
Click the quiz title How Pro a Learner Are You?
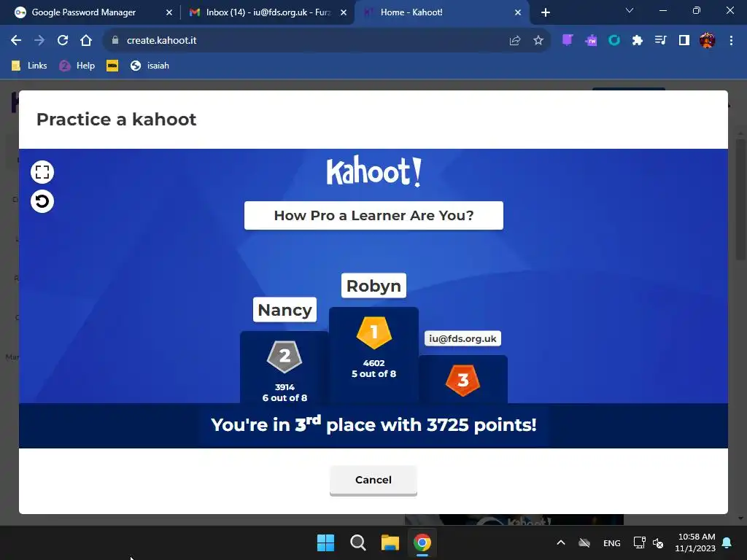tap(373, 215)
